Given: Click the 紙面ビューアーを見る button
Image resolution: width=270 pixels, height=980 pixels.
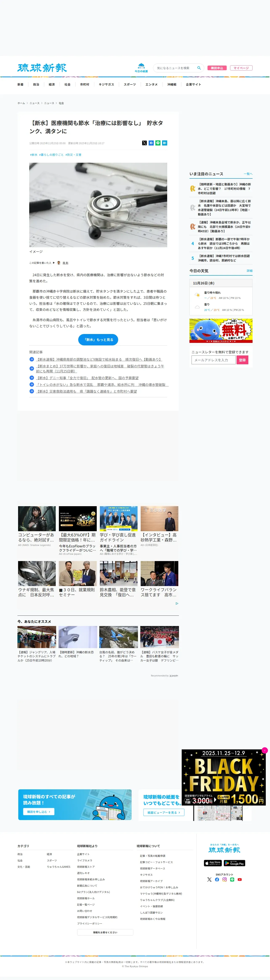Looking at the screenshot, I should pos(164,812).
